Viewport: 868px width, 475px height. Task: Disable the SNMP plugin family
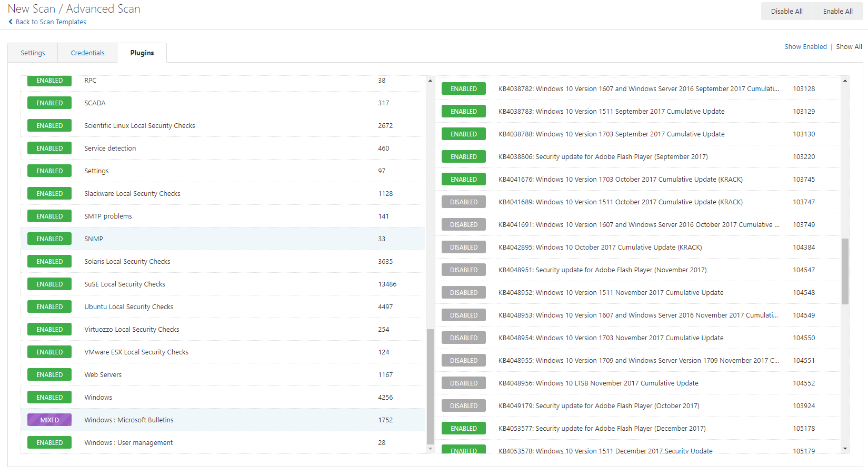pyautogui.click(x=49, y=239)
